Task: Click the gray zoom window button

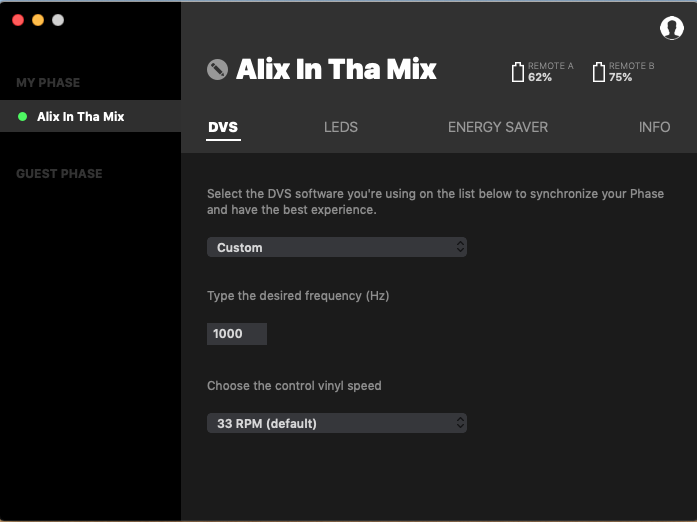Action: tap(58, 20)
